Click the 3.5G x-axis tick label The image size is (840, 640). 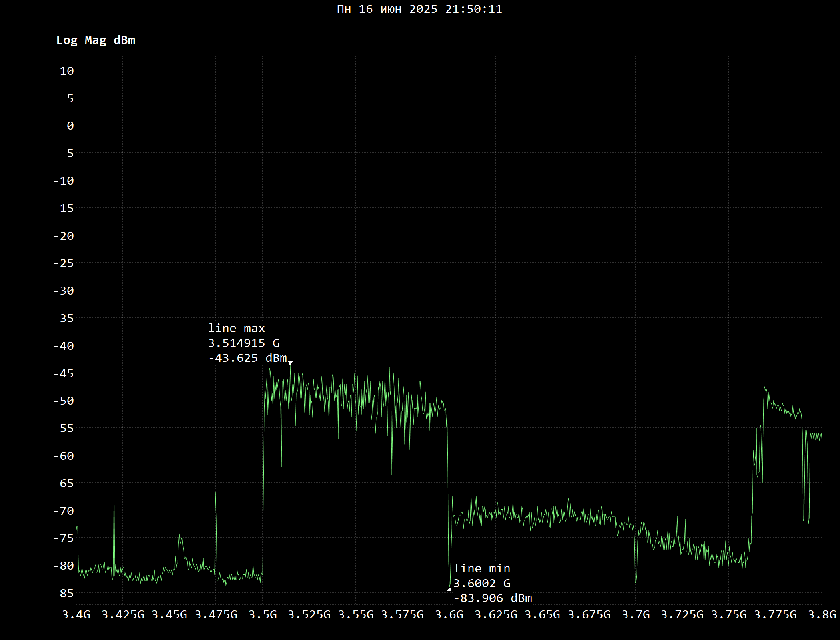[x=263, y=614]
